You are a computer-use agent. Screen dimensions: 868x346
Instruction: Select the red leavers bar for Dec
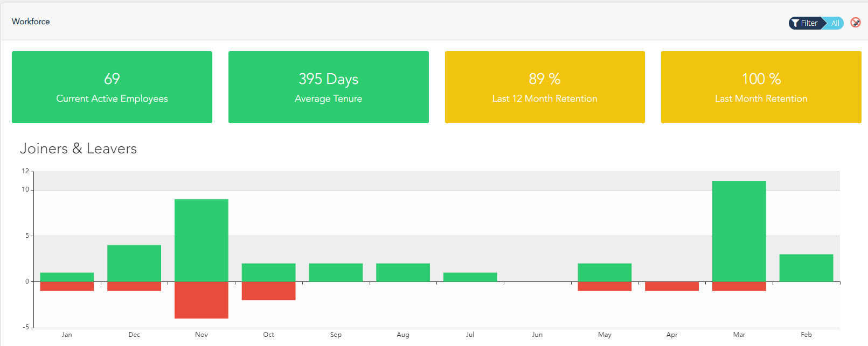(134, 286)
